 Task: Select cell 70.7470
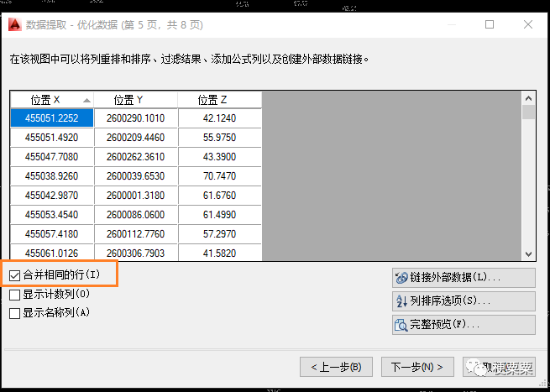point(219,176)
